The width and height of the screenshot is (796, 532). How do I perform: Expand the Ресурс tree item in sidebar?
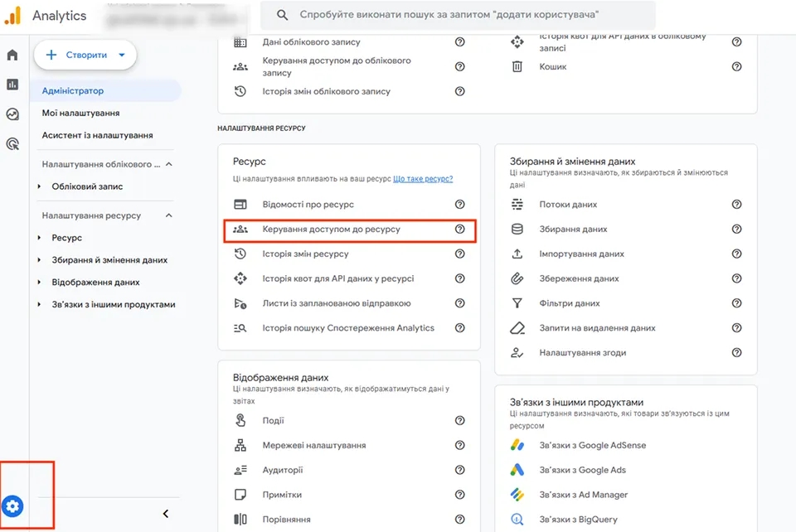pyautogui.click(x=39, y=238)
